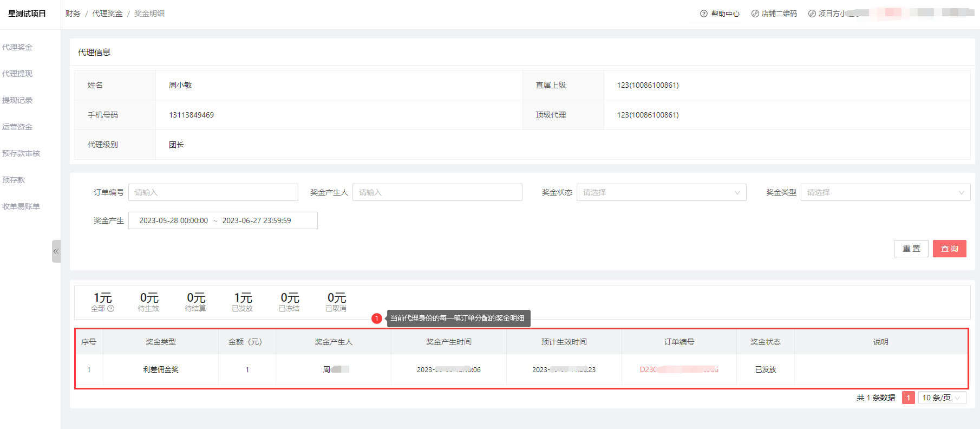Click the 项目方 link icon
The image size is (980, 429).
pos(812,14)
